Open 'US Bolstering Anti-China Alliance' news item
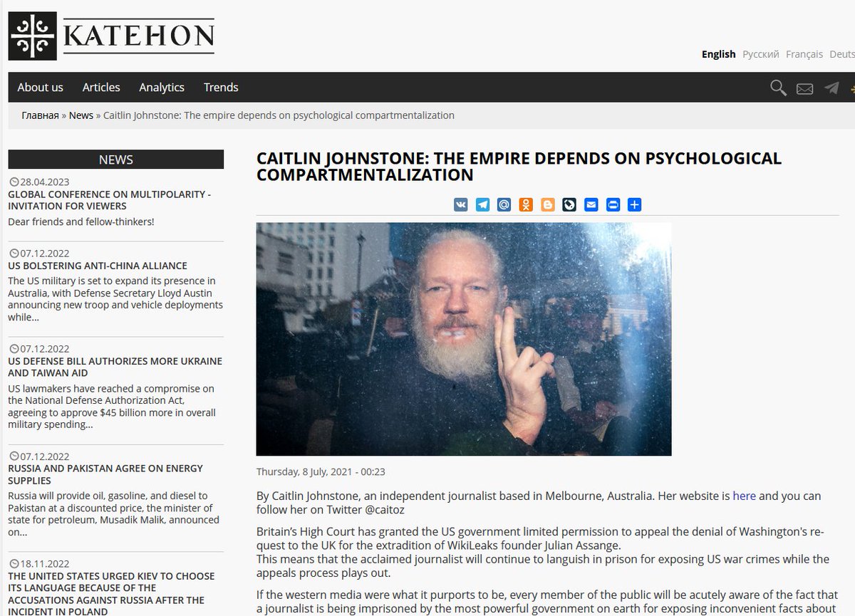Image resolution: width=855 pixels, height=616 pixels. 98,266
